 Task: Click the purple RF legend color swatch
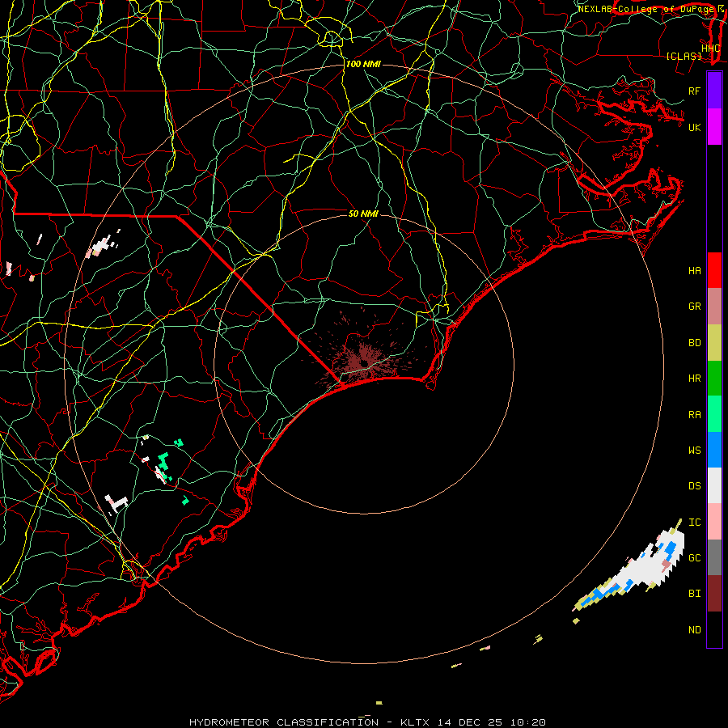(x=714, y=90)
